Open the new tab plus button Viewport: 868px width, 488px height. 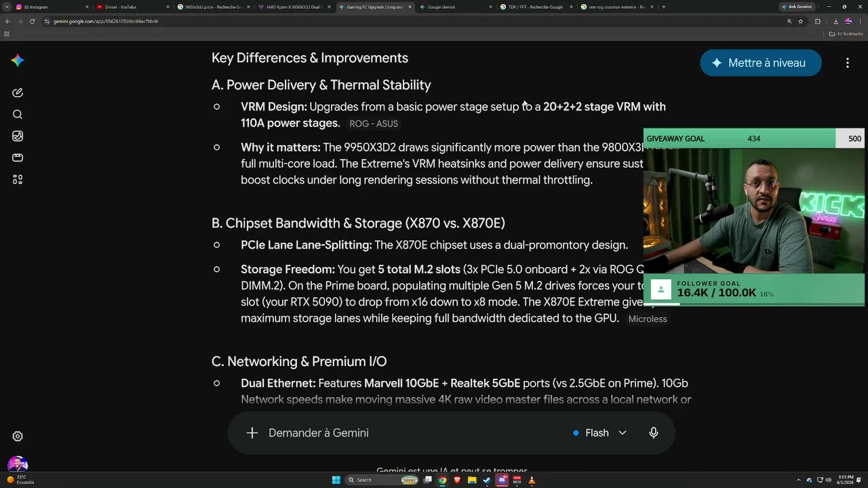coord(663,7)
